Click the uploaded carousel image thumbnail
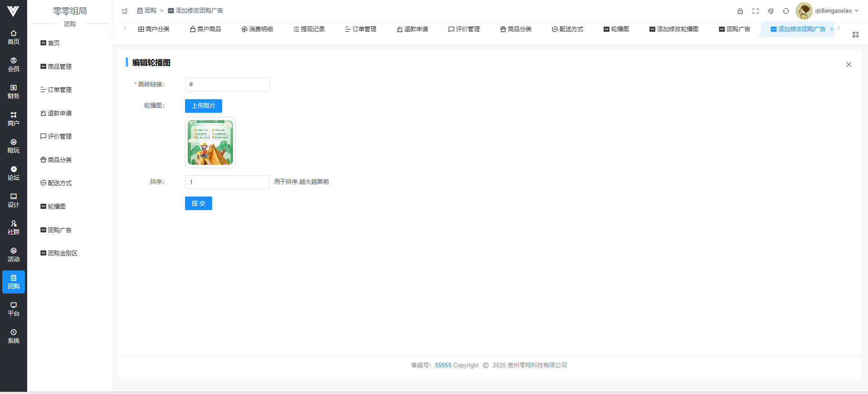This screenshot has height=394, width=868. coord(210,142)
